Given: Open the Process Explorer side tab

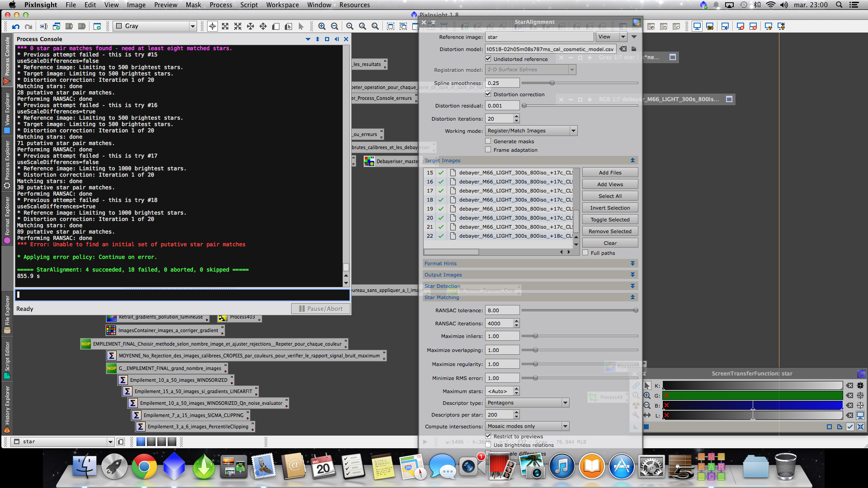Looking at the screenshot, I should pos(7,164).
